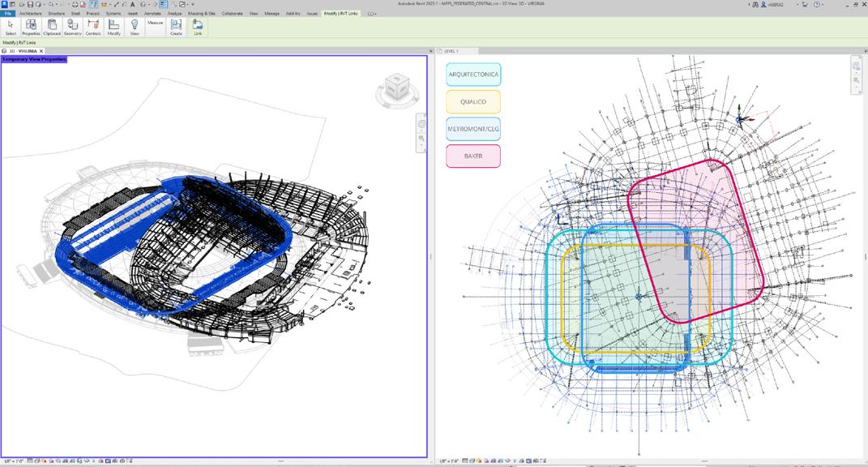Switch to the View ribbon tab
Image resolution: width=868 pixels, height=467 pixels.
(254, 13)
